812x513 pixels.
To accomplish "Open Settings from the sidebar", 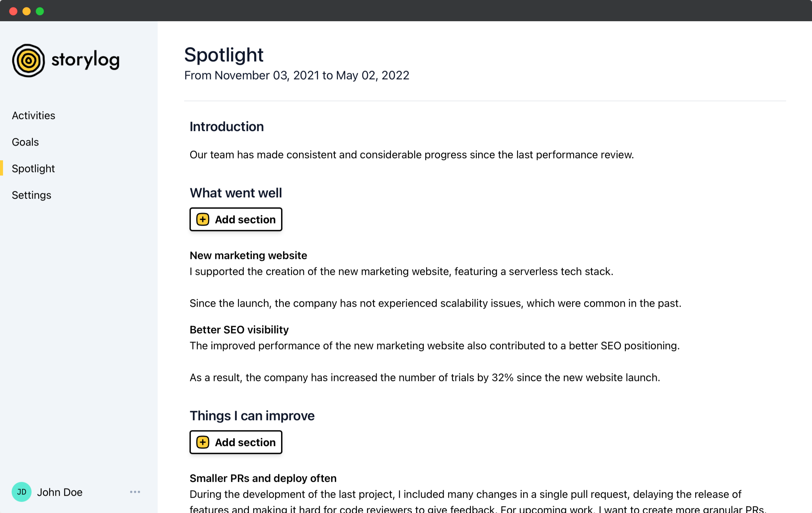I will coord(32,195).
